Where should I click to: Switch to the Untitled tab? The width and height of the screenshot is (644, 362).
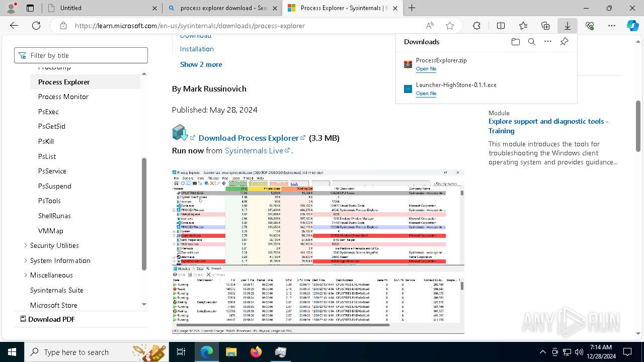point(102,8)
